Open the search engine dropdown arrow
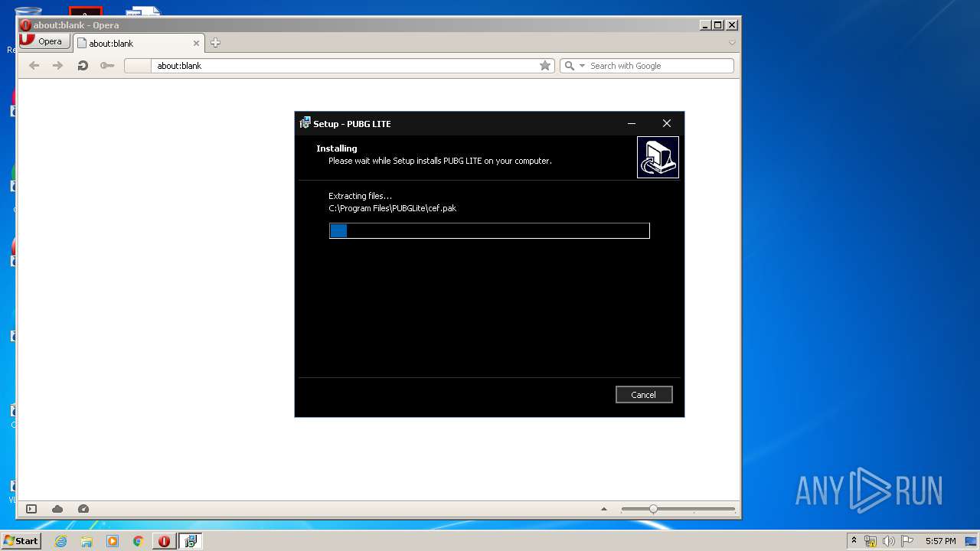 pyautogui.click(x=582, y=66)
